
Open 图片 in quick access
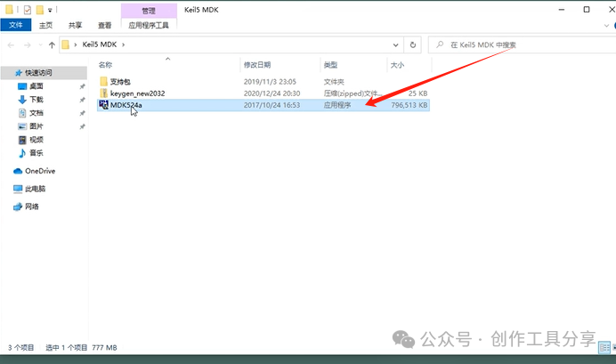[36, 126]
